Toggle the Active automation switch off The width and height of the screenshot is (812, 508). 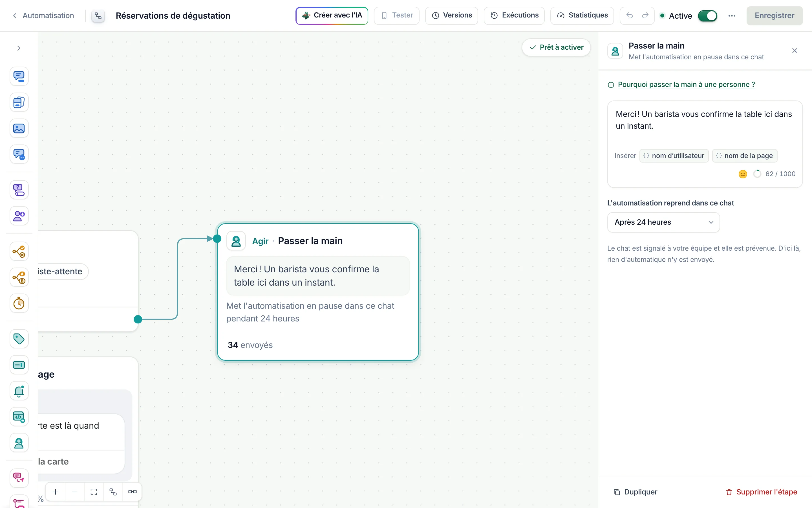(x=707, y=16)
